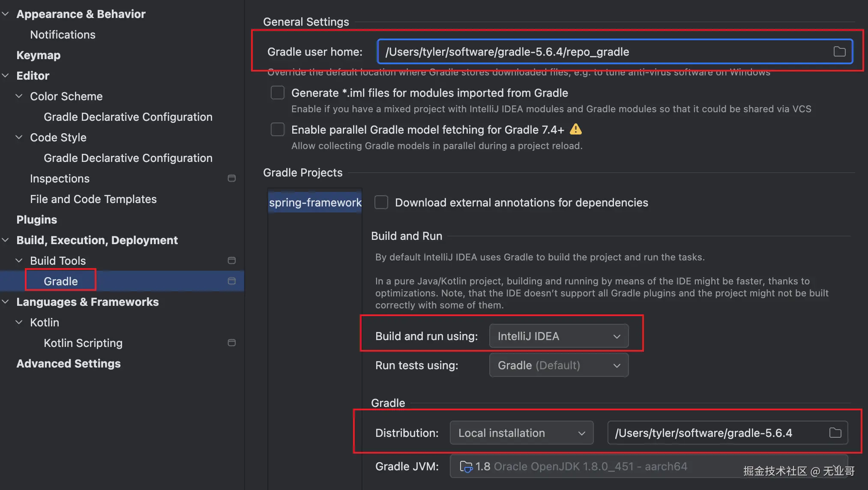Select Plugins in settings sidebar
Image resolution: width=868 pixels, height=490 pixels.
click(x=36, y=220)
